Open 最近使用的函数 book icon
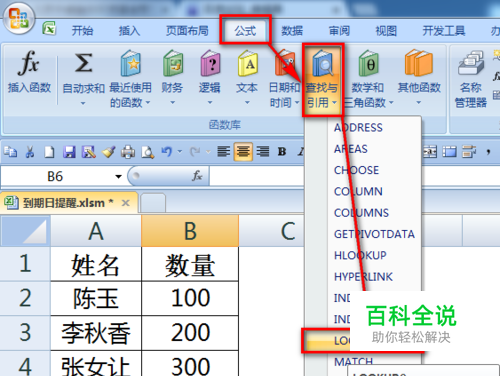 point(131,63)
